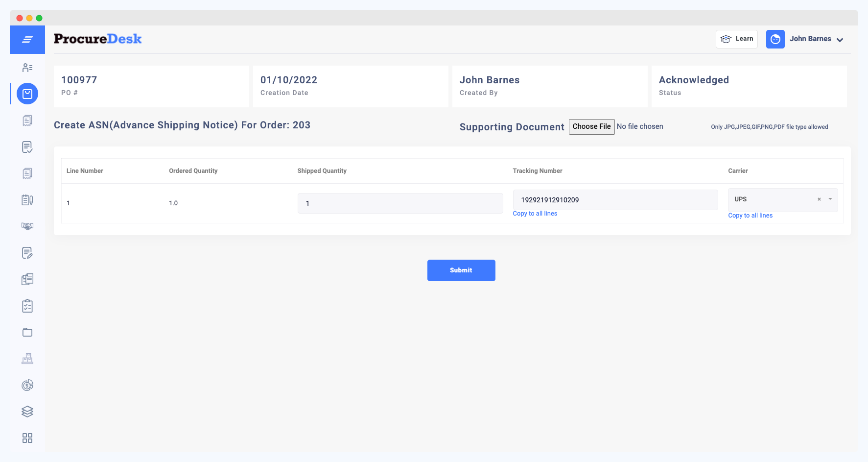This screenshot has width=868, height=462.
Task: Click the suppliers handshake icon
Action: (x=27, y=226)
